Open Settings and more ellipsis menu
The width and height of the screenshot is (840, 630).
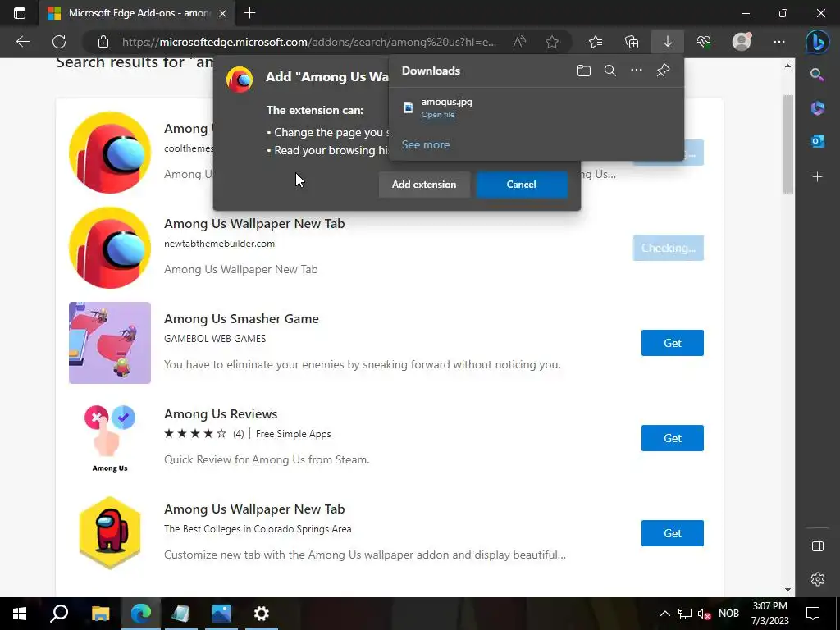point(779,42)
